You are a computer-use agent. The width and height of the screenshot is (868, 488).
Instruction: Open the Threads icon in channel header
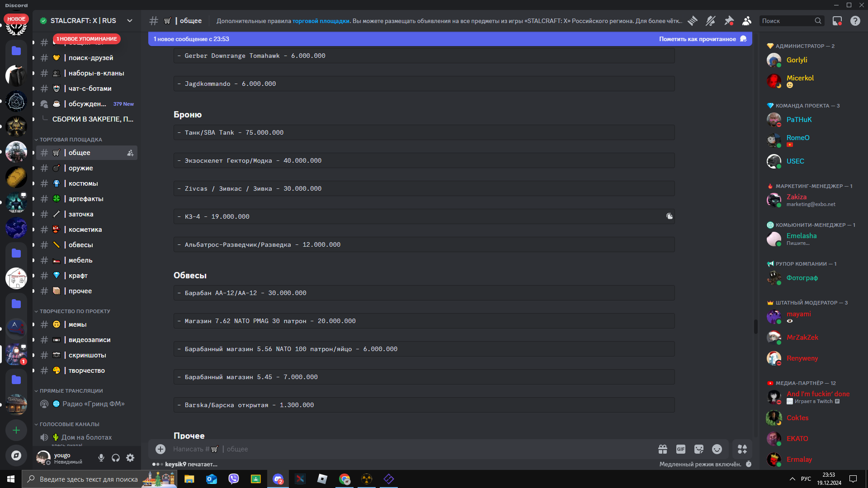(692, 21)
